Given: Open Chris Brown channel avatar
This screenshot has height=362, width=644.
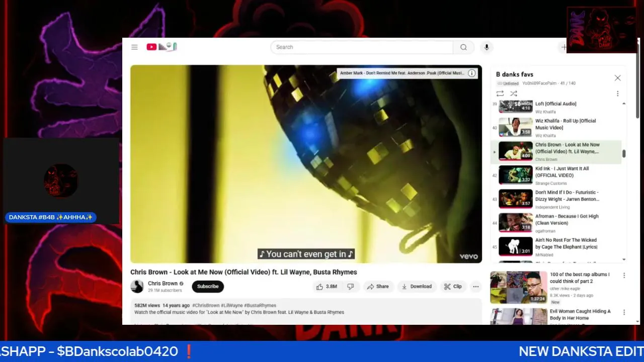Looking at the screenshot, I should [137, 287].
